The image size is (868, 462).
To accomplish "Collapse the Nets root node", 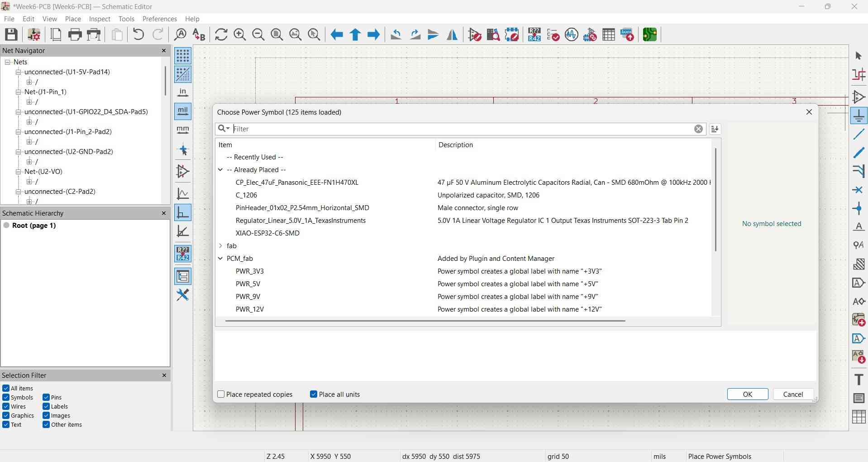I will pyautogui.click(x=8, y=62).
